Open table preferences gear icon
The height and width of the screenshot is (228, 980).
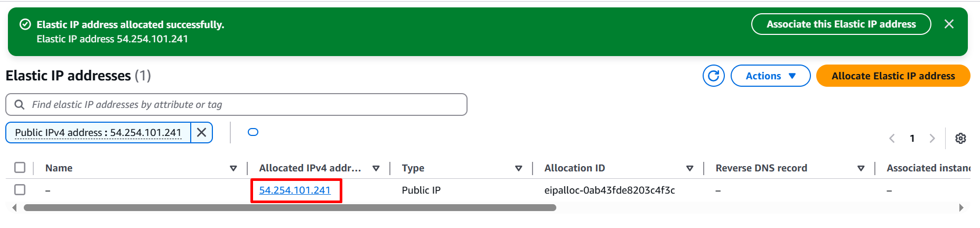(x=960, y=138)
